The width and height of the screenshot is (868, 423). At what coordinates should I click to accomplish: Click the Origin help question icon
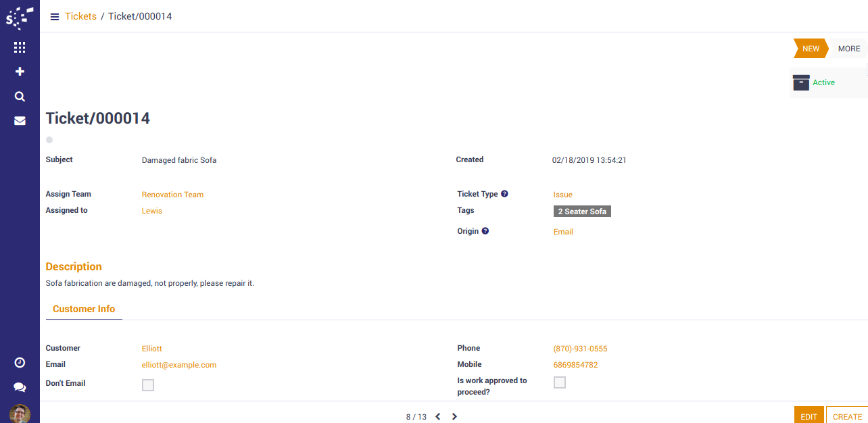coord(485,231)
